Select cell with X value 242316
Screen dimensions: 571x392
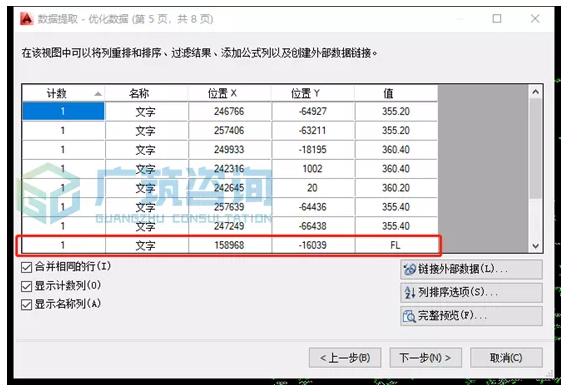pos(229,169)
